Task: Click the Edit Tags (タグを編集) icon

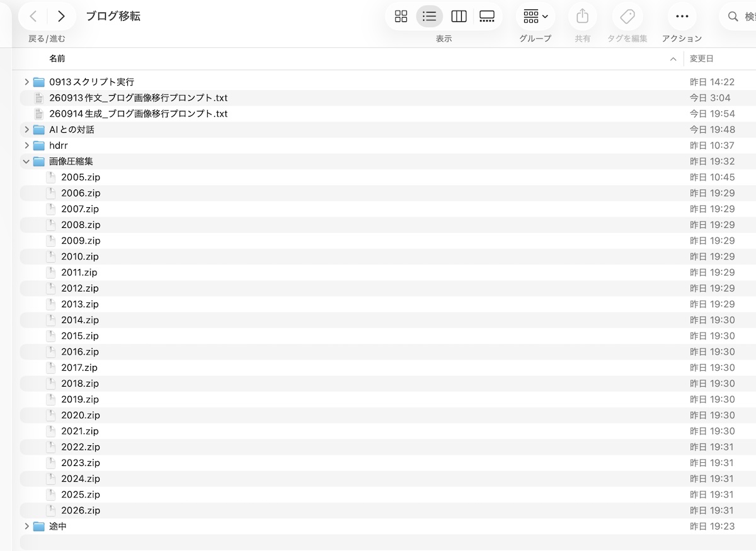Action: pos(627,16)
